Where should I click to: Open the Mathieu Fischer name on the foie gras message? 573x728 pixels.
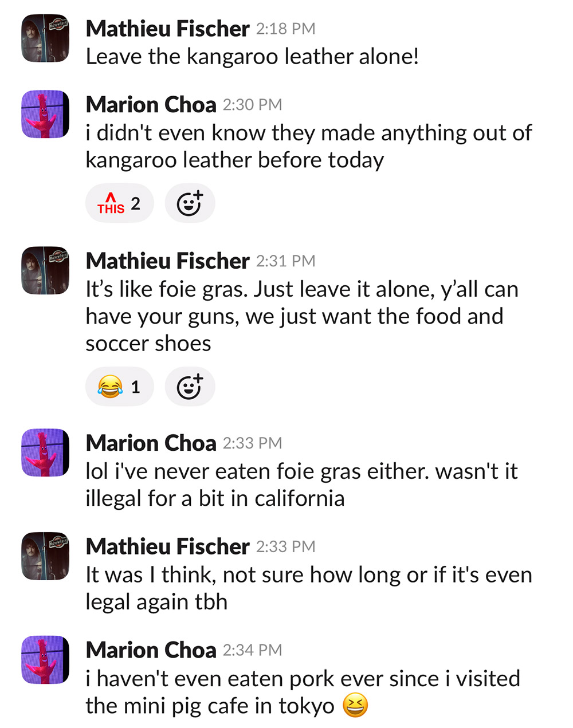[x=167, y=261]
